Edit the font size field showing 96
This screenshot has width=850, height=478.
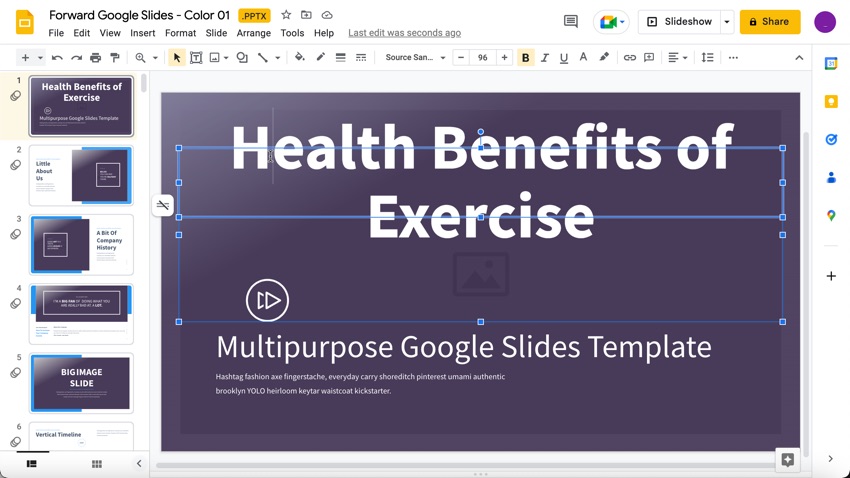(x=482, y=57)
